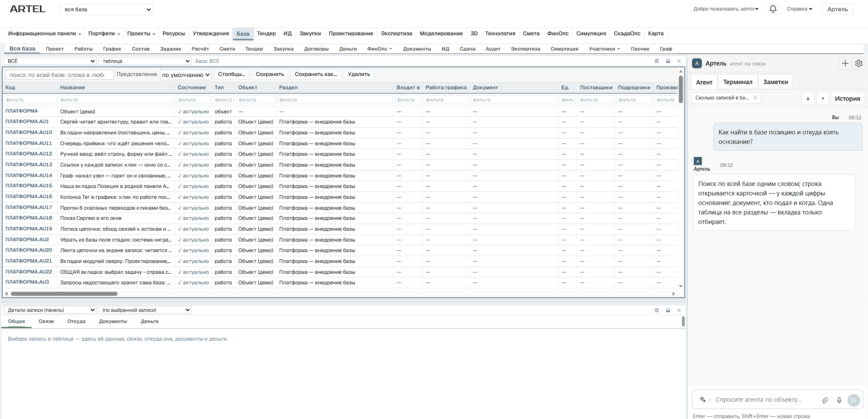The image size is (868, 419).
Task: Click the sparkle icon in agent input
Action: pos(702,400)
